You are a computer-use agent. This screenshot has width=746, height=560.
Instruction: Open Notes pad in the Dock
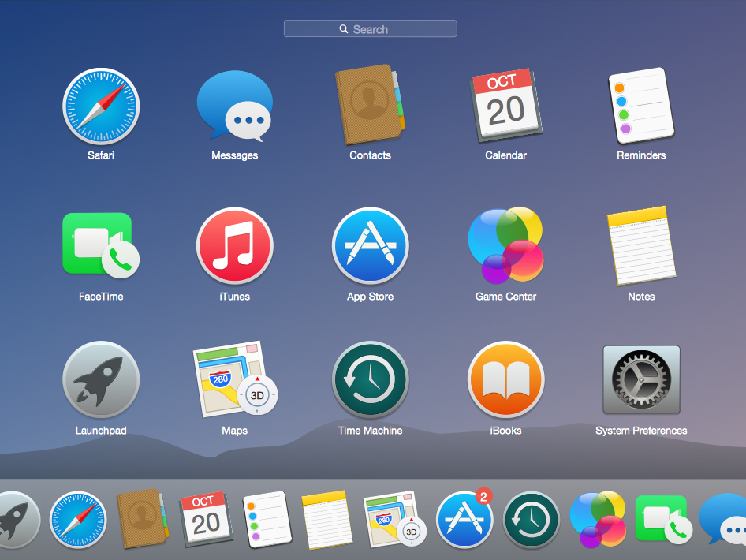tap(326, 520)
